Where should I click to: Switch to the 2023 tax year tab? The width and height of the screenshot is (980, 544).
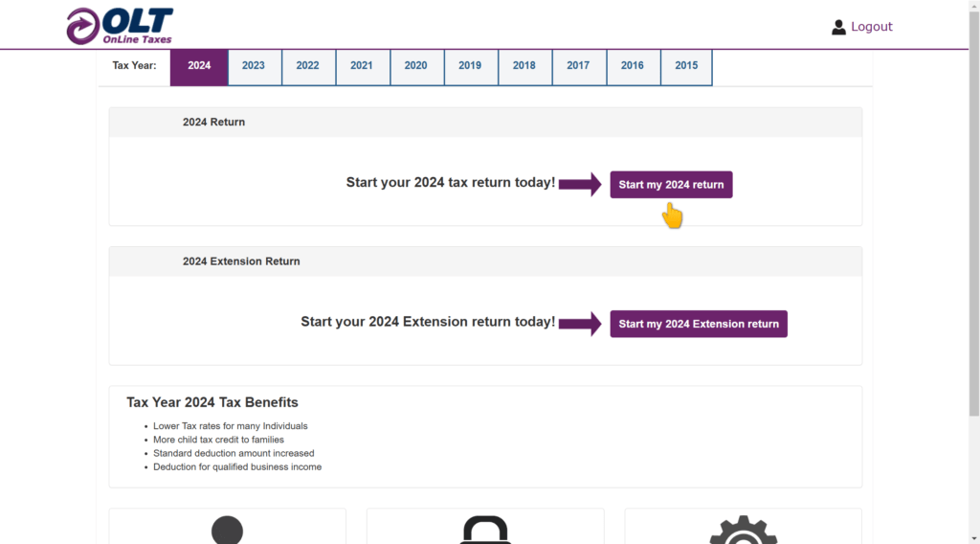pos(254,66)
